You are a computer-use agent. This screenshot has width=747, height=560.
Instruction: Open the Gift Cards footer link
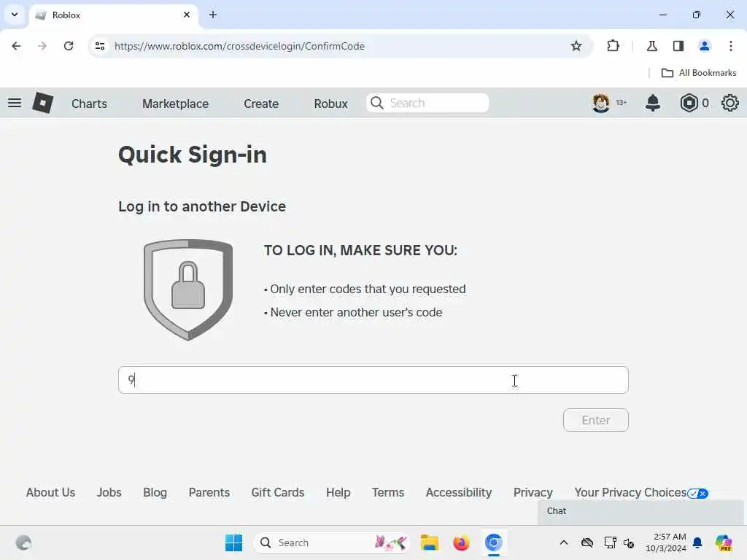pyautogui.click(x=278, y=492)
